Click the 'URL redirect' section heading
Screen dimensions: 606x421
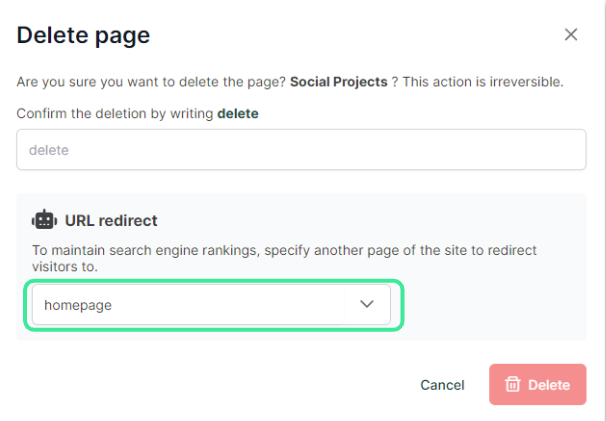point(112,220)
